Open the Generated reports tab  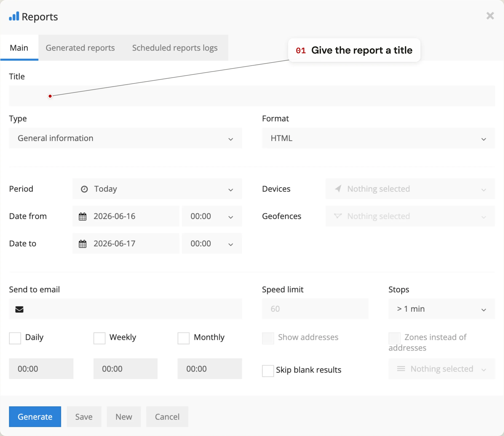80,48
